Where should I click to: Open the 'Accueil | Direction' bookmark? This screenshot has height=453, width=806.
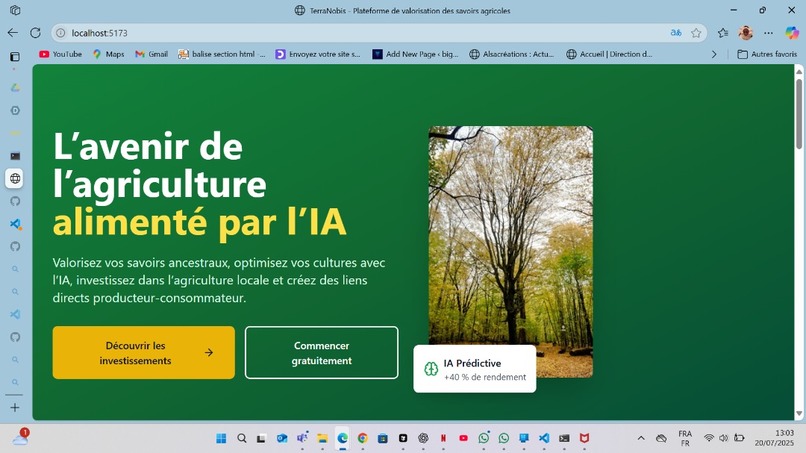(609, 54)
